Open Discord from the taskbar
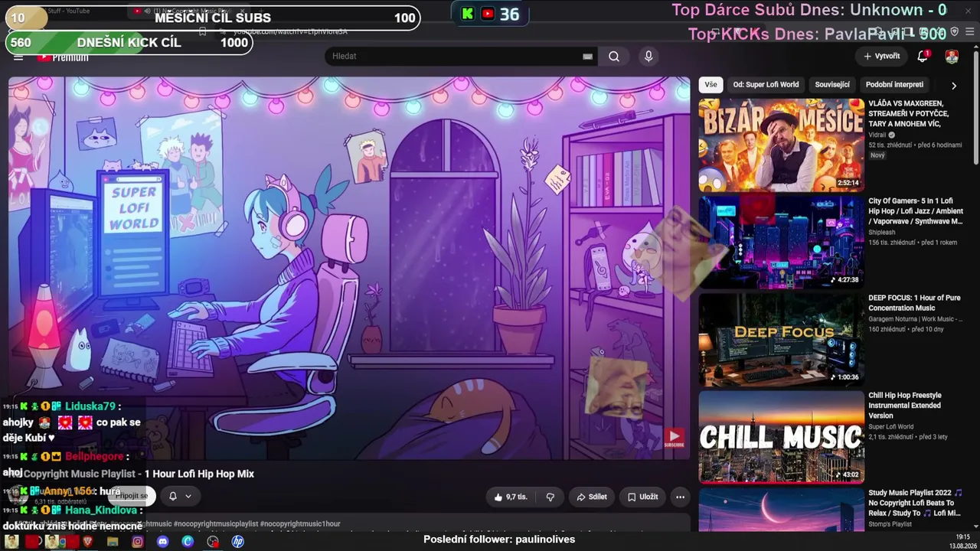This screenshot has width=980, height=551. 162,542
